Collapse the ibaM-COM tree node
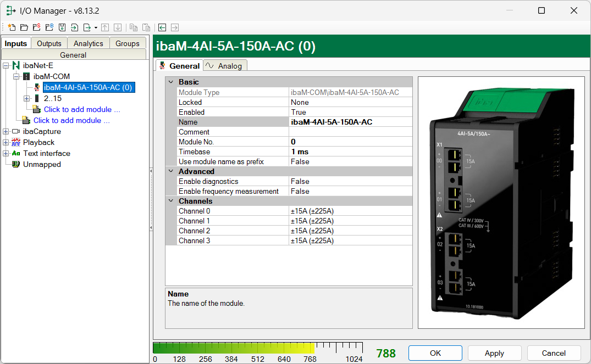 click(x=16, y=76)
